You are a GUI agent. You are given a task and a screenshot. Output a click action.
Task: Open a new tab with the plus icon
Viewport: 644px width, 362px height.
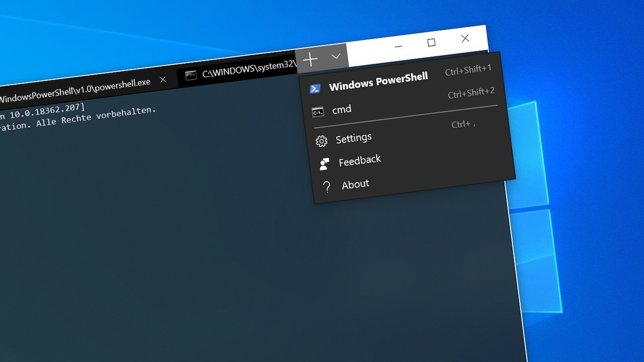[x=310, y=59]
